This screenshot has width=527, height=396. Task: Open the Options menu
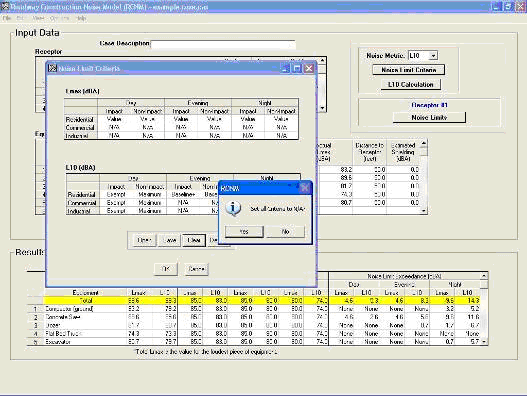59,18
